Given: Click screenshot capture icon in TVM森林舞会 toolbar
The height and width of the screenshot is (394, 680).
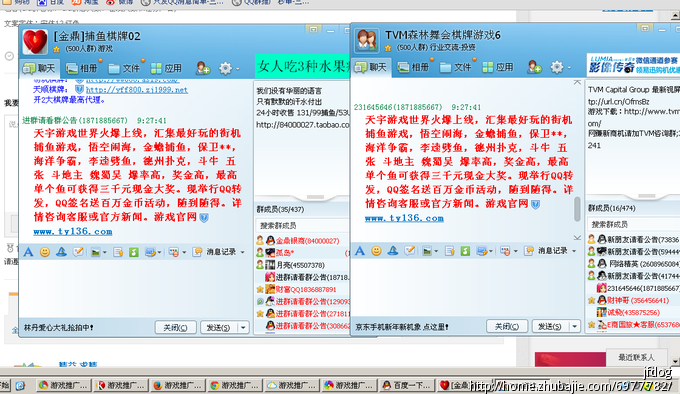Looking at the screenshot, I should (x=482, y=251).
